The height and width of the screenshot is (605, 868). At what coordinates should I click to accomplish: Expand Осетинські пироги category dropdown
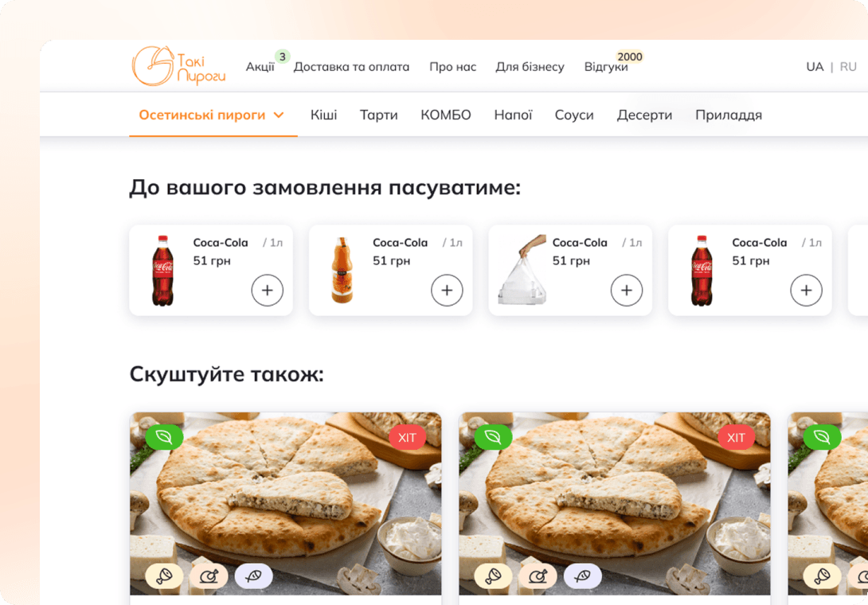tap(213, 115)
